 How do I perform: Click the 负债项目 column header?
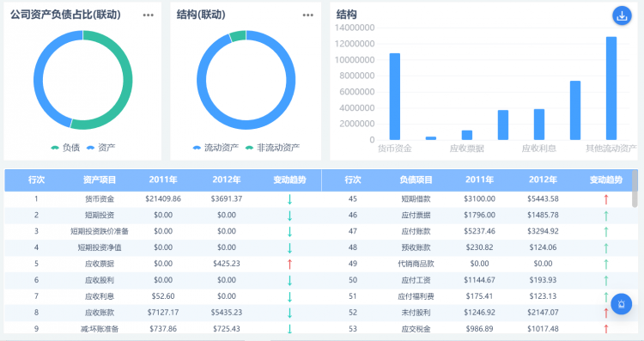(416, 180)
